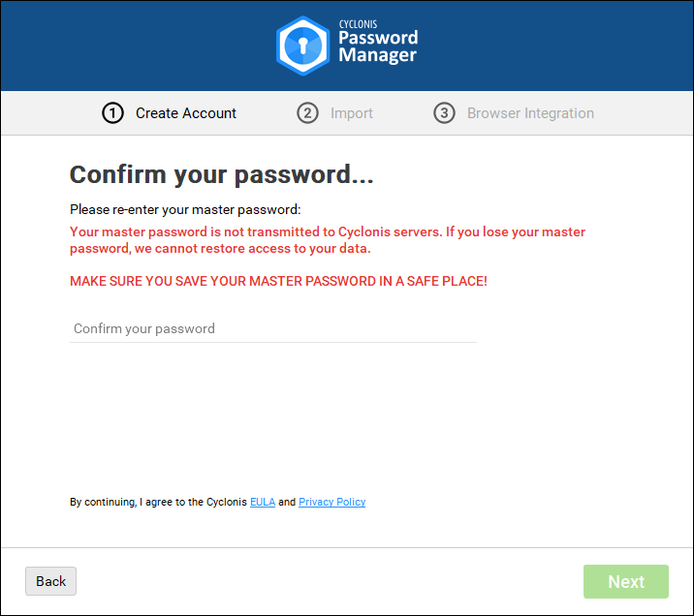Select the Browser Integration step label

pos(530,113)
